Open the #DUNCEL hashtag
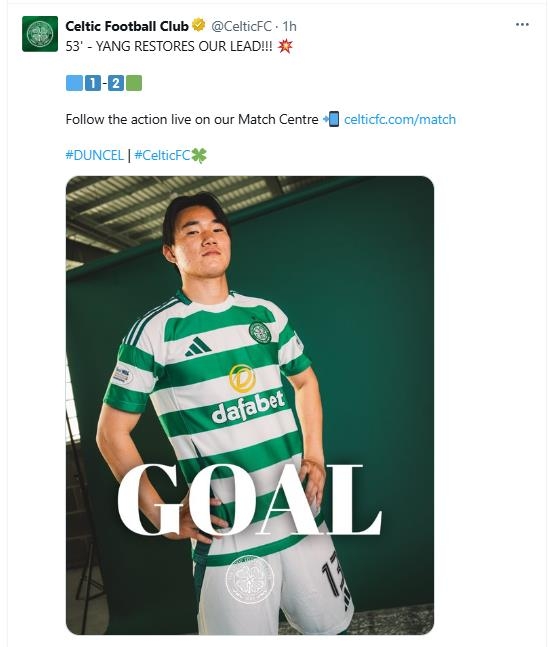The image size is (548, 647). [94, 156]
